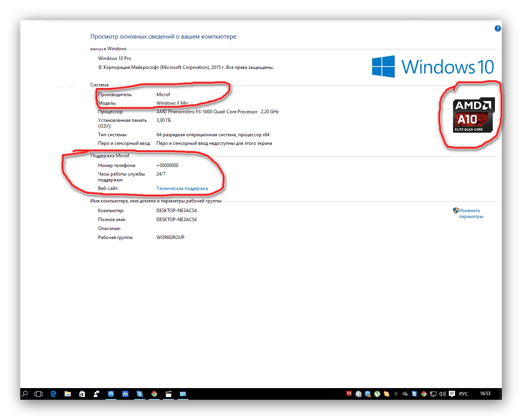The image size is (522, 420).
Task: Open Task View from the taskbar
Action: click(x=39, y=394)
